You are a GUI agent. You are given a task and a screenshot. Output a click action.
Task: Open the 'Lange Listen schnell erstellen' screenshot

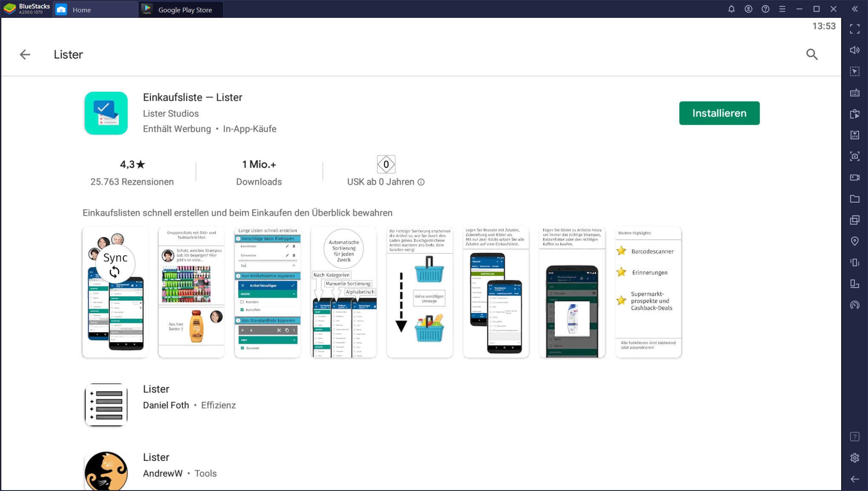pyautogui.click(x=267, y=292)
